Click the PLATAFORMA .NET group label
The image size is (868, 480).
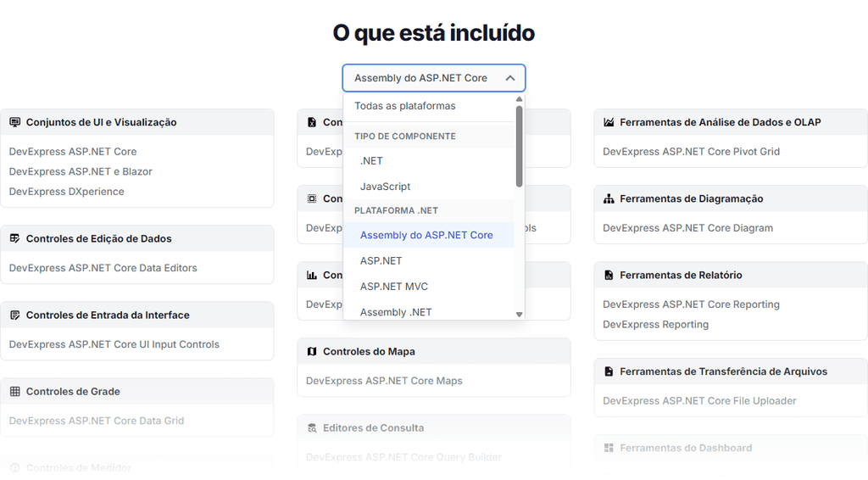tap(397, 210)
